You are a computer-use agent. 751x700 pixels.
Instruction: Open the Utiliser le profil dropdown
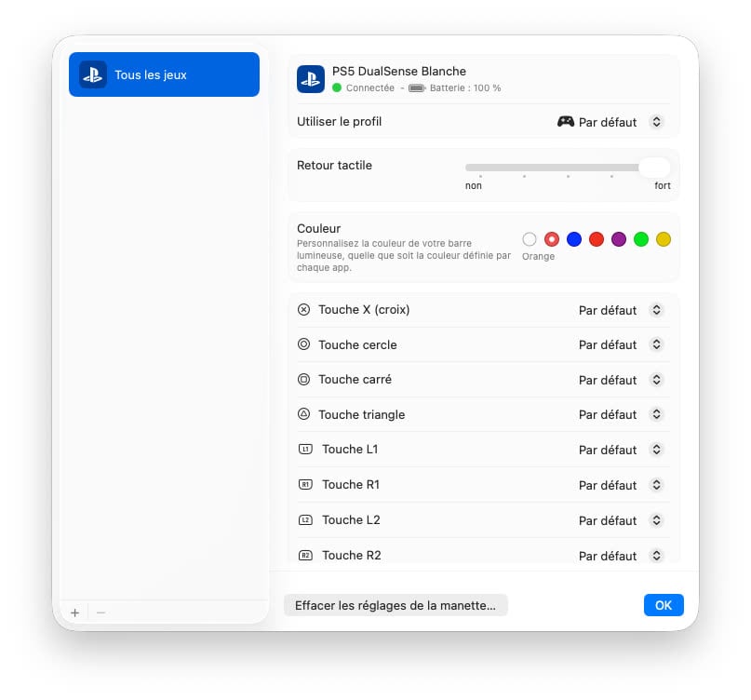pyautogui.click(x=657, y=122)
